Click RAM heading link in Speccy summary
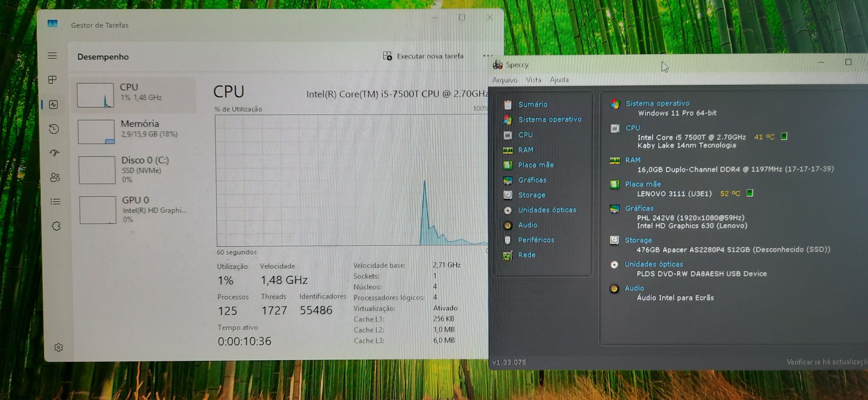868x400 pixels. click(632, 160)
